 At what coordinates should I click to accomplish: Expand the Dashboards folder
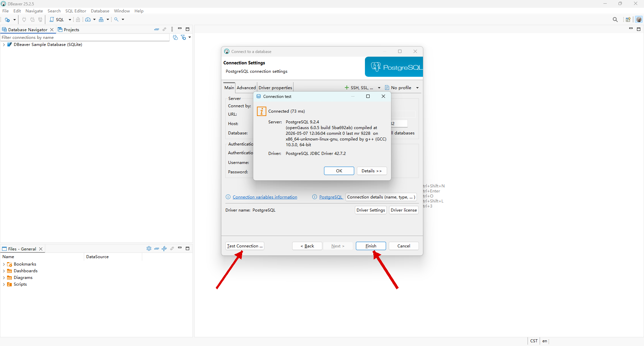(x=4, y=271)
